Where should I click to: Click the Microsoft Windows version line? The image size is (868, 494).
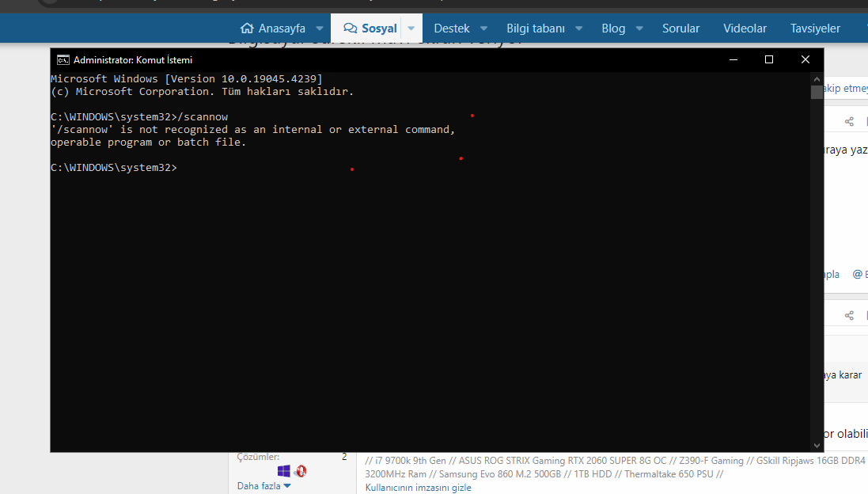tap(187, 79)
